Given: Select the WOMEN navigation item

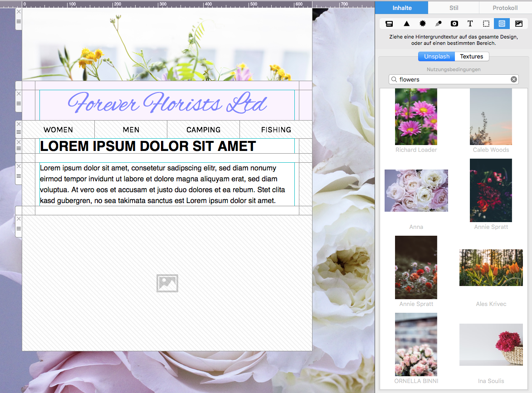Looking at the screenshot, I should [x=59, y=130].
